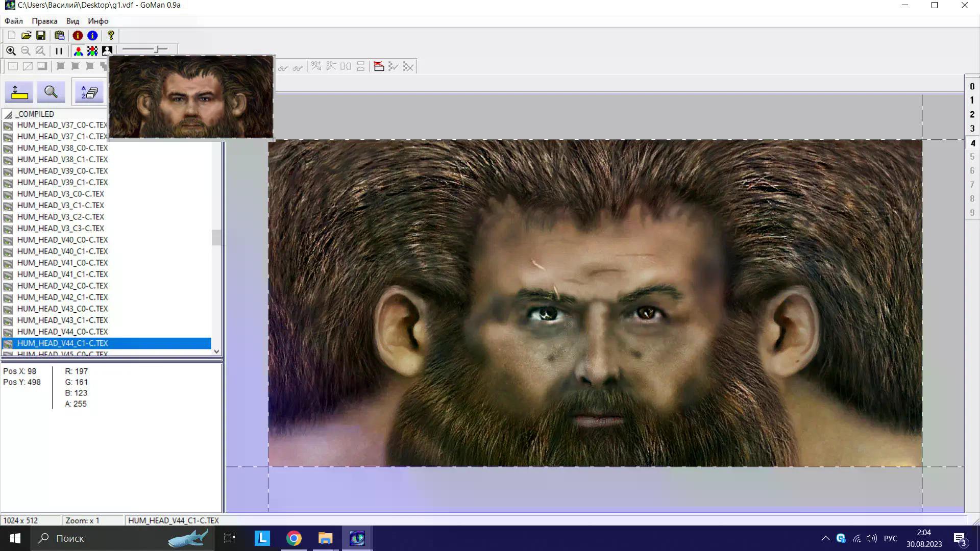
Task: Toggle the RGB color channel view icon
Action: 78,51
